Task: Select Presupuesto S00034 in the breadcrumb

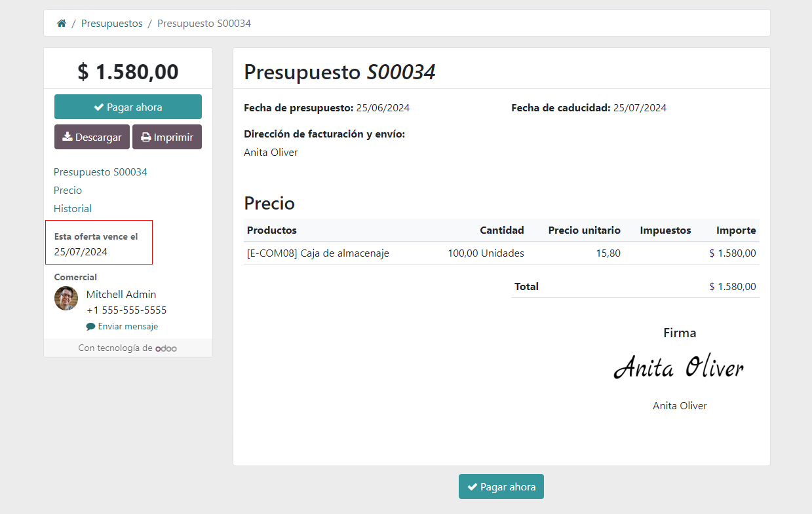Action: [204, 23]
